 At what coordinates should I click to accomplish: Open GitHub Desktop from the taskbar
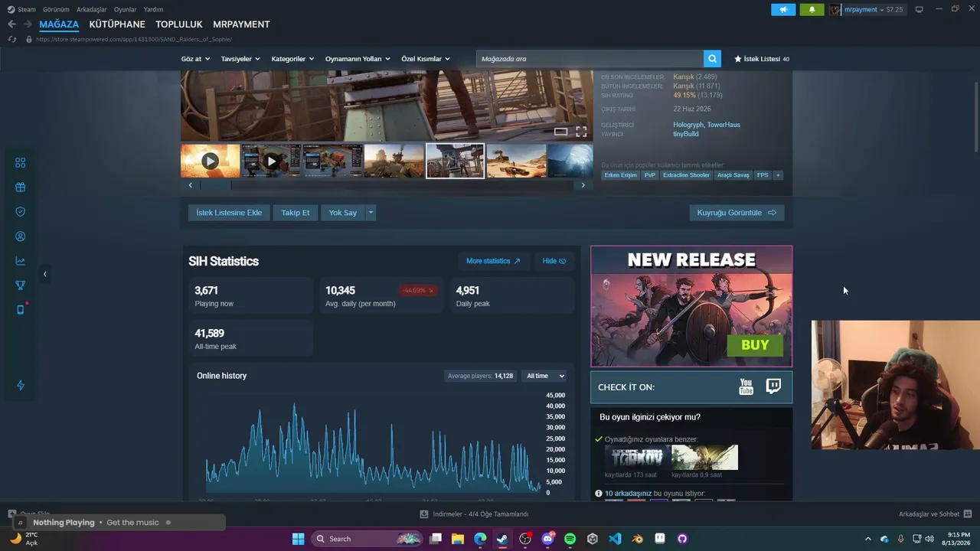click(682, 539)
